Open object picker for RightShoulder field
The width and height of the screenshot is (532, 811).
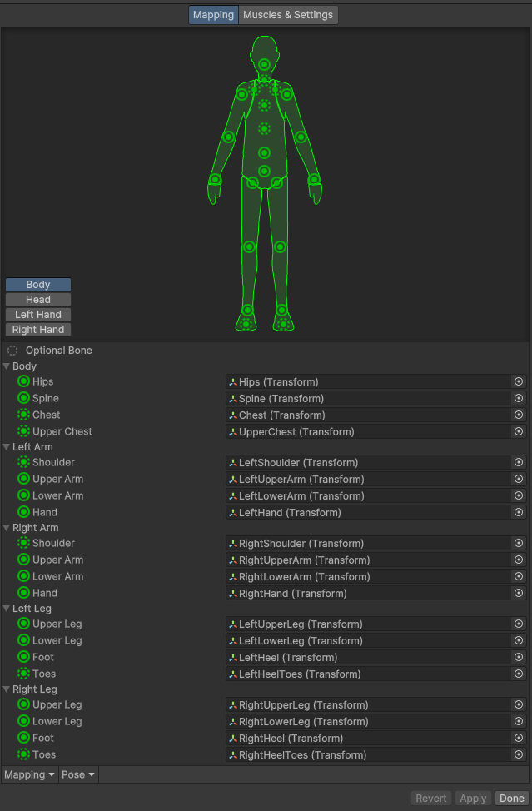(519, 543)
